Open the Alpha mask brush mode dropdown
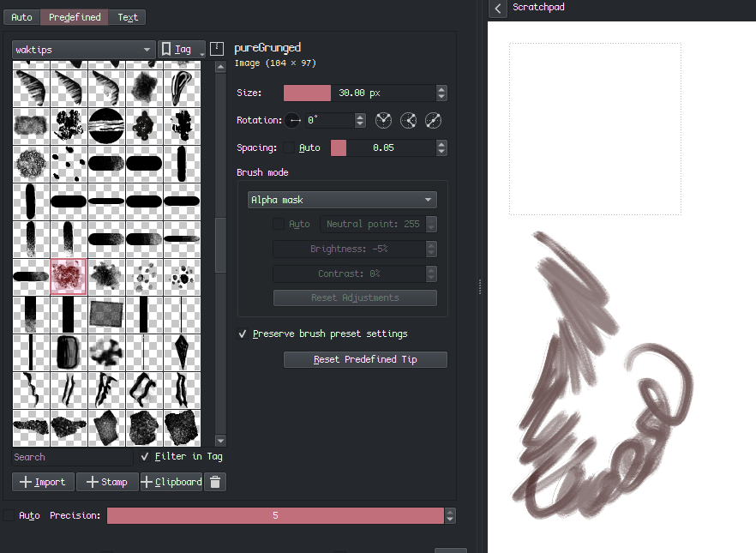 [342, 200]
